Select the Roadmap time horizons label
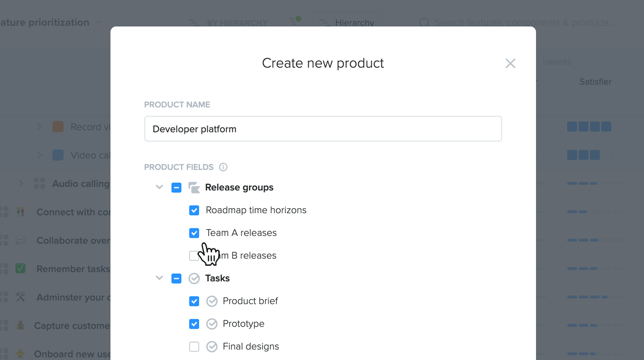Viewport: 644px width, 360px height. tap(256, 210)
